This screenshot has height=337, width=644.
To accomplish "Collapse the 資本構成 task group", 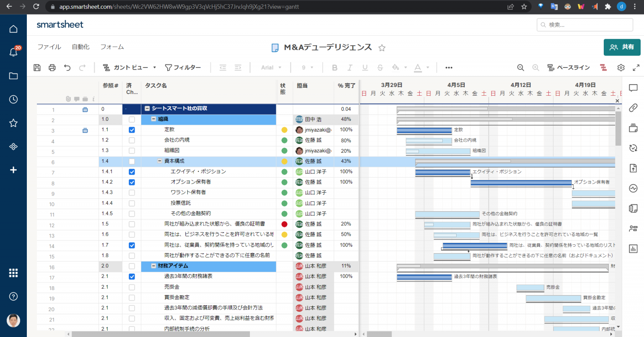I will pos(158,161).
